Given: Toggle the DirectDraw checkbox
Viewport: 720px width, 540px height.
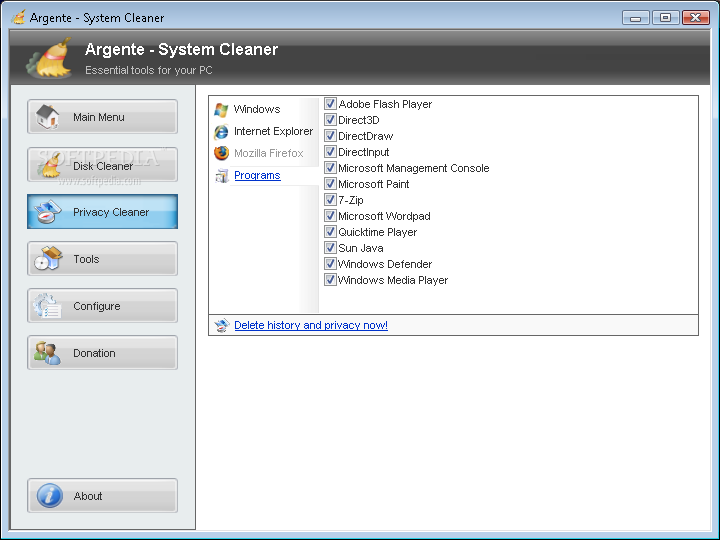Looking at the screenshot, I should pos(330,136).
